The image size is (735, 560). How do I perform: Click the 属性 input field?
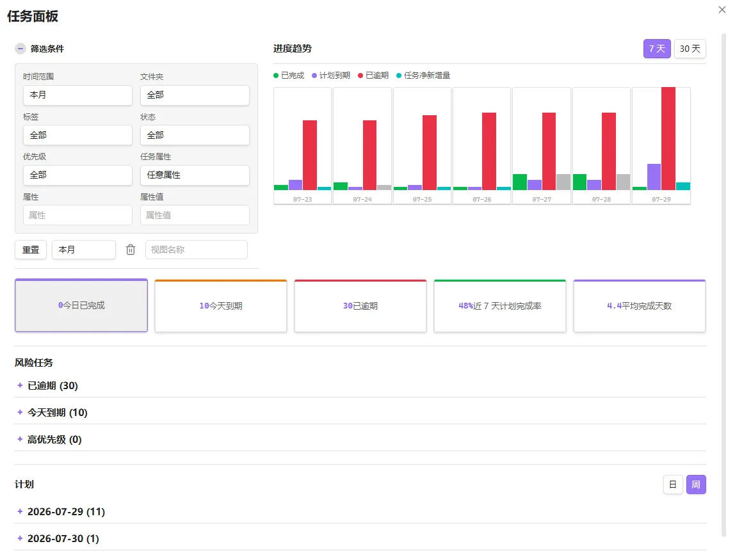(x=78, y=216)
